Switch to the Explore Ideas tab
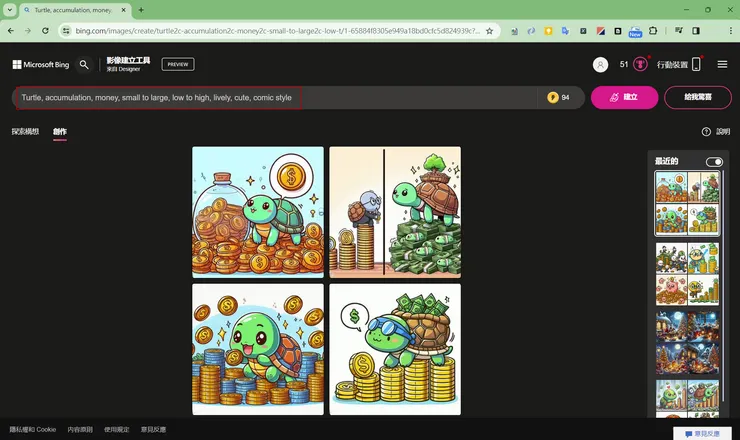 pyautogui.click(x=25, y=132)
